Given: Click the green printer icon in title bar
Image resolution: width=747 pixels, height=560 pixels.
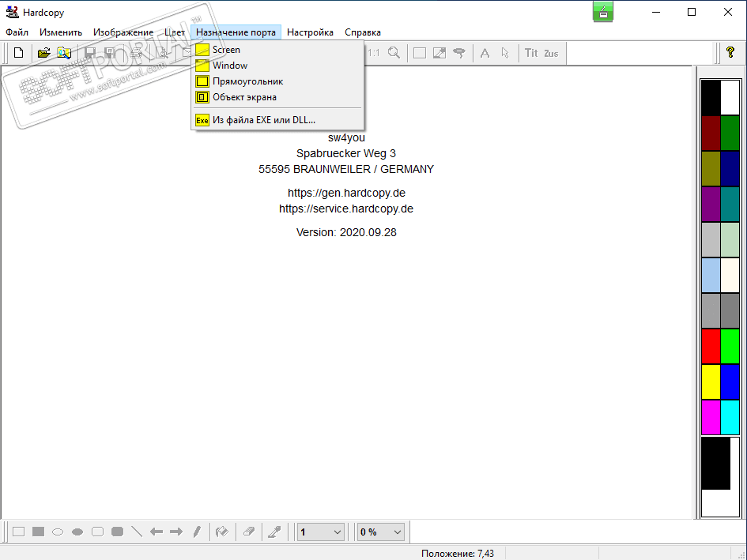Looking at the screenshot, I should coord(603,12).
